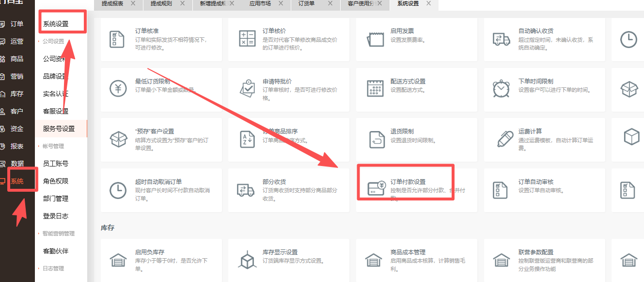Select the 订单自动审核 checklist icon

tap(499, 190)
